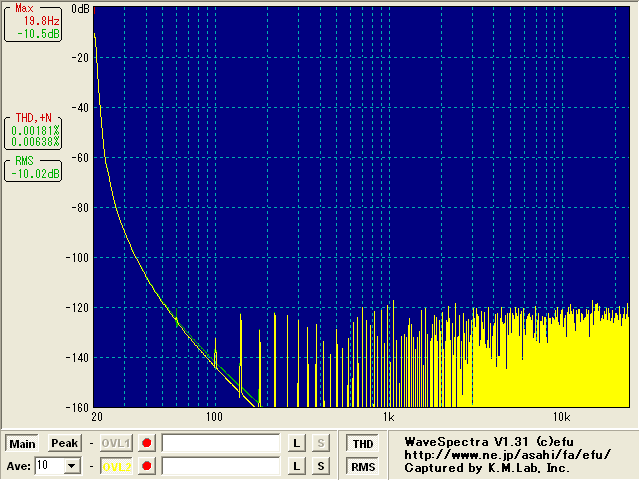Image resolution: width=640 pixels, height=480 pixels.
Task: Click the S save button in OVL1 row
Action: (x=320, y=443)
